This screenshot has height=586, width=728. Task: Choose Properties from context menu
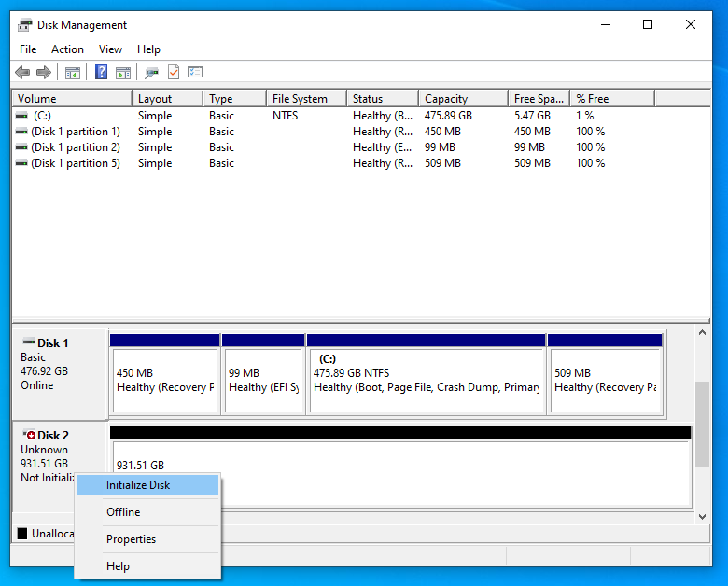147,539
